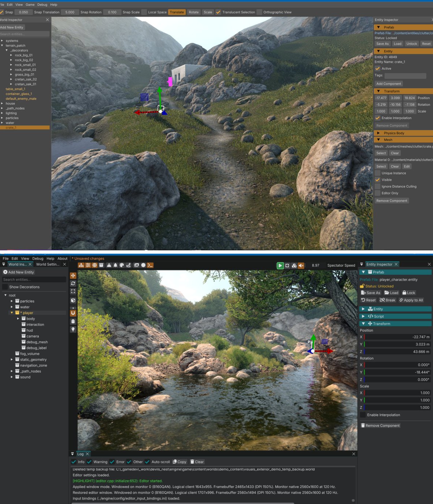Screen dimensions: 433x504
Task: Expand the Script section in lower inspector
Action: pyautogui.click(x=363, y=316)
